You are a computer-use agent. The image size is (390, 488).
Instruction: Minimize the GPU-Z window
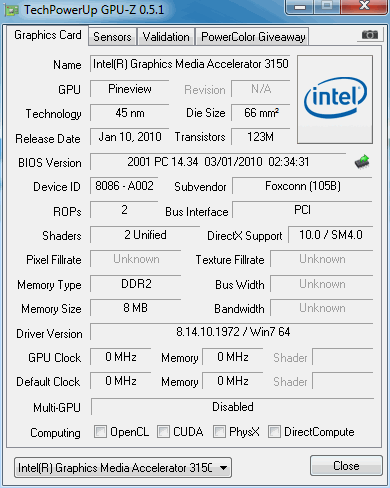(x=300, y=7)
